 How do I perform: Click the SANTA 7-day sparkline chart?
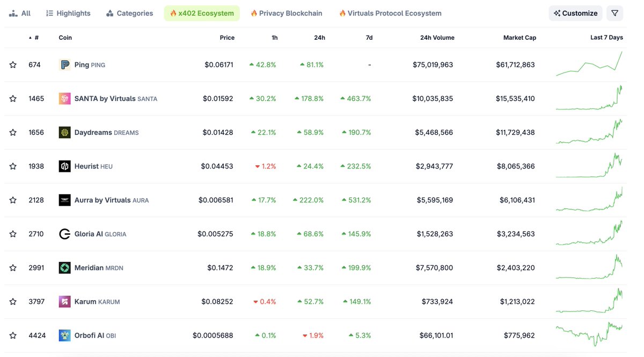point(589,98)
